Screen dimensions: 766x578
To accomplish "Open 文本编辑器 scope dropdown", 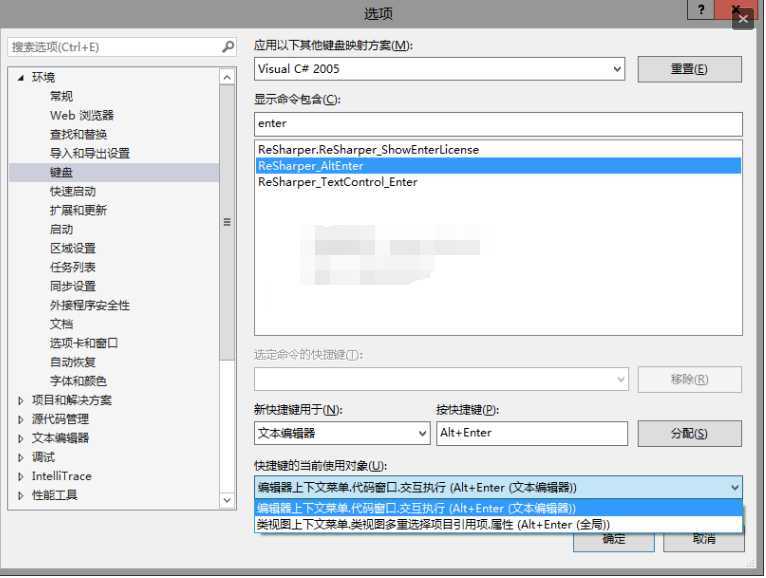I will point(423,433).
